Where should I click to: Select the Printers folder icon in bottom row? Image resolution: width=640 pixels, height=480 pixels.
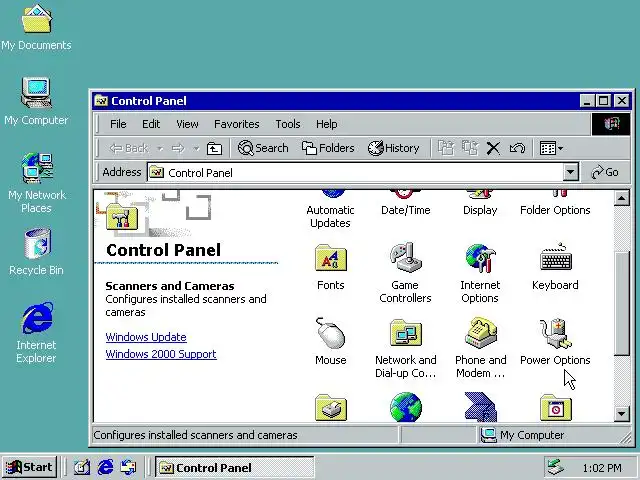331,407
